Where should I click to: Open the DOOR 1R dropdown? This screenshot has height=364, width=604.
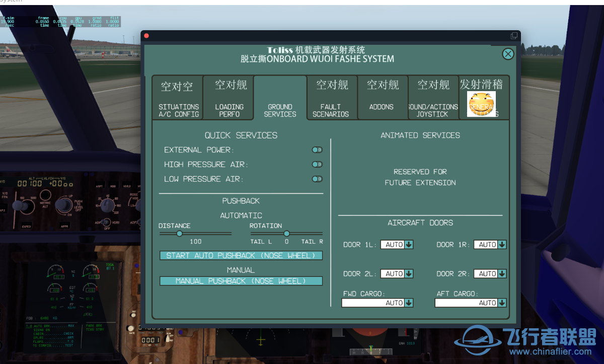point(490,245)
